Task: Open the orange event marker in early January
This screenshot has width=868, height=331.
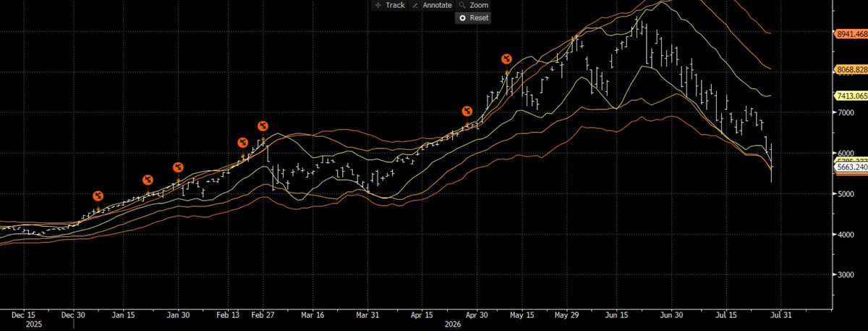Action: 98,196
